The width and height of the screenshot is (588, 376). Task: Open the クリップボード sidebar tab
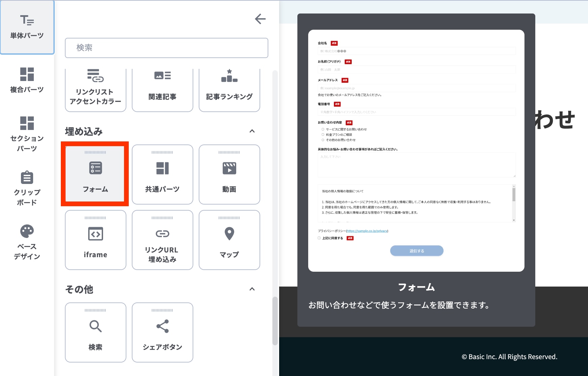[x=27, y=188]
